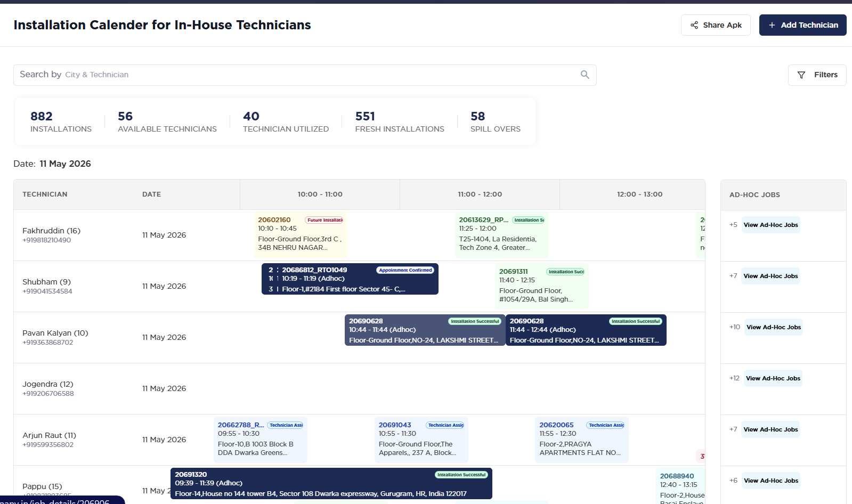Click the share icon in Share Apk
852x504 pixels.
click(x=694, y=25)
